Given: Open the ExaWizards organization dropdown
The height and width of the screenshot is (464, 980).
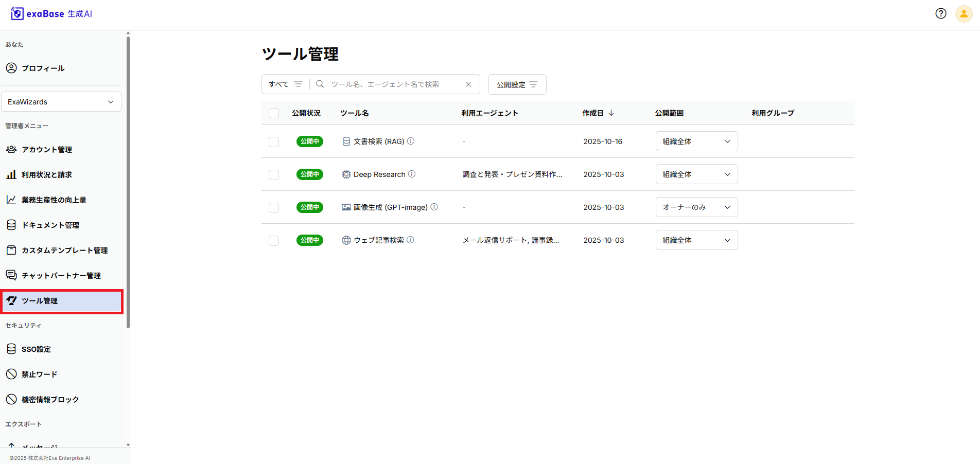Looking at the screenshot, I should [x=61, y=102].
